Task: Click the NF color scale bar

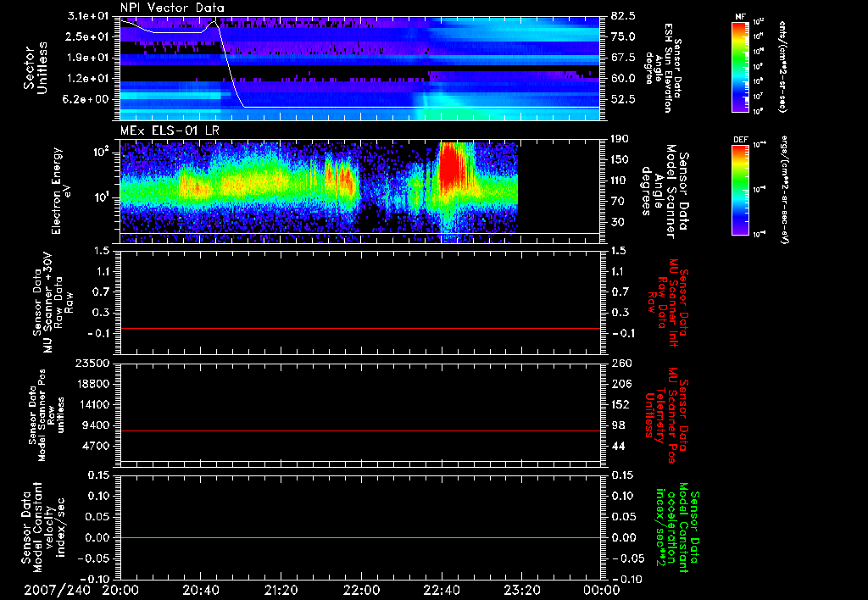Action: (x=741, y=67)
